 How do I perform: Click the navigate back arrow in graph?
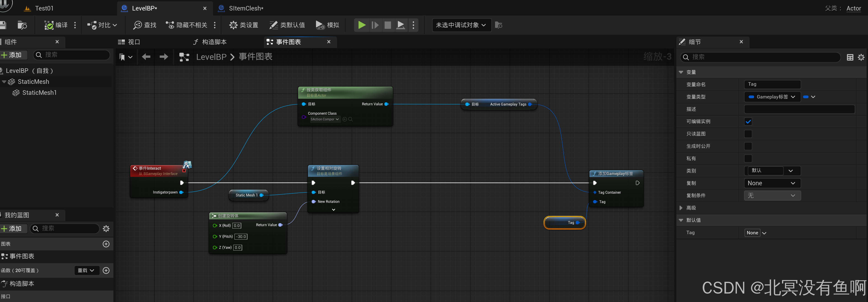(146, 57)
